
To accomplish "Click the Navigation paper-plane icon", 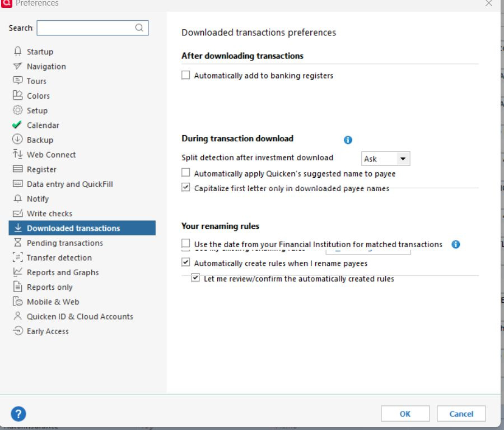I will [17, 66].
